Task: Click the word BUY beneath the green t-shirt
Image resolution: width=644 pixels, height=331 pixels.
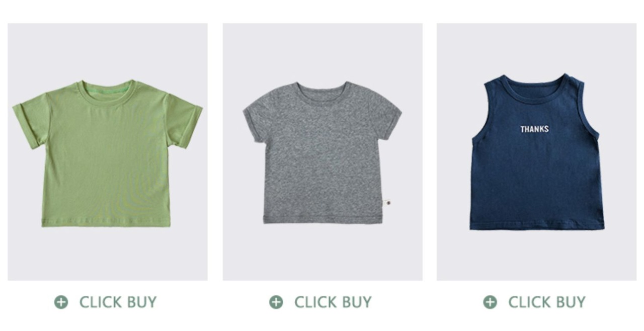Action: 141,302
